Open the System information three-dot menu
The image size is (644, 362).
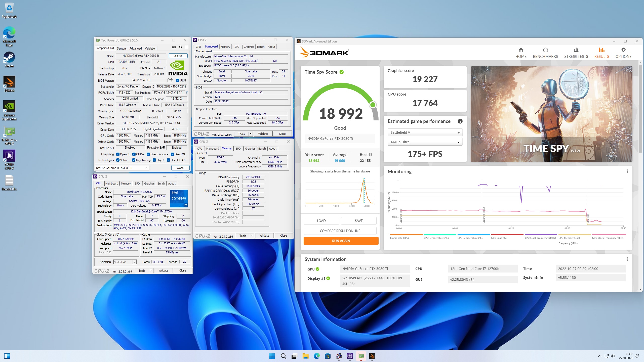(627, 259)
